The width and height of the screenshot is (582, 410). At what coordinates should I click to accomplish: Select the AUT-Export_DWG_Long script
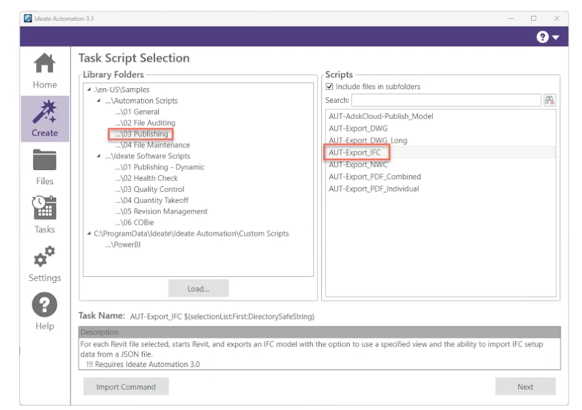pyautogui.click(x=368, y=140)
